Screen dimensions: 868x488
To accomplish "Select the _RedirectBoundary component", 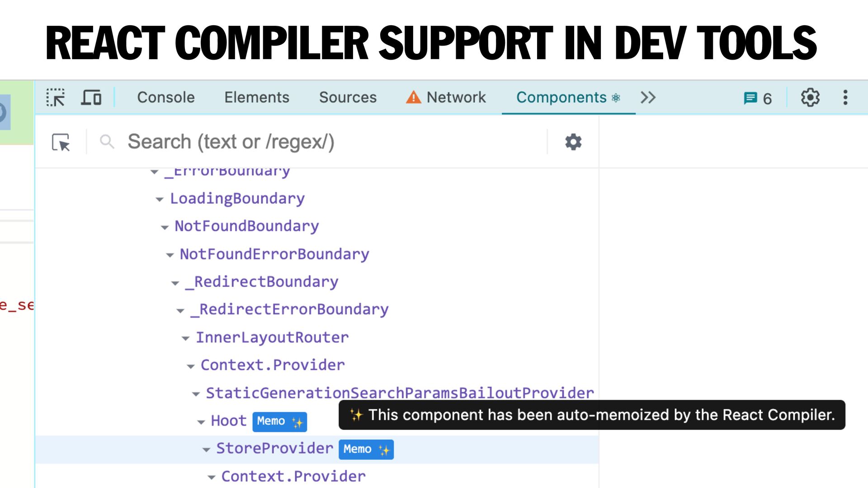I will pyautogui.click(x=262, y=282).
